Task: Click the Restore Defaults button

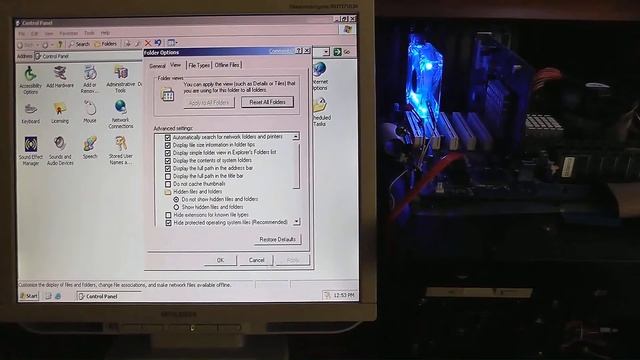Action: click(x=278, y=239)
